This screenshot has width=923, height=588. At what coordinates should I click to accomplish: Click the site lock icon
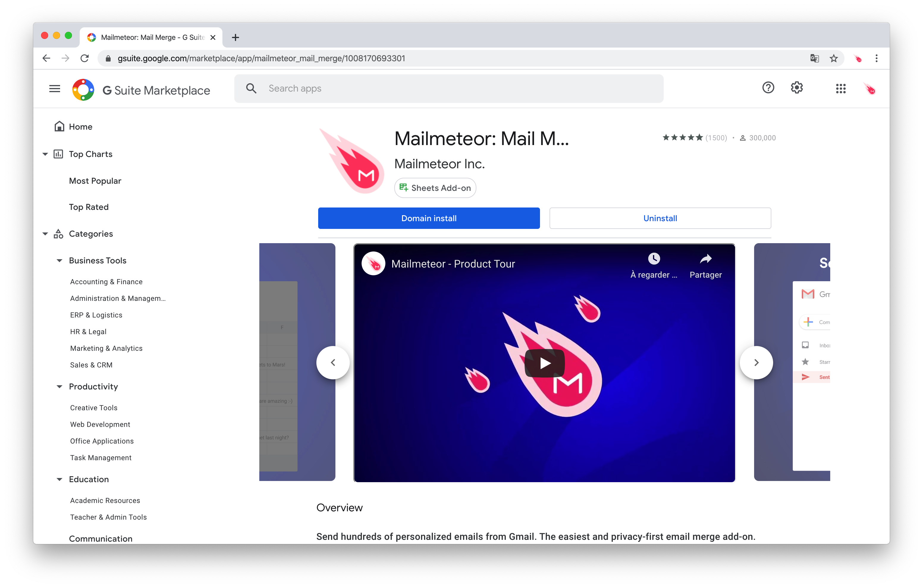click(108, 58)
